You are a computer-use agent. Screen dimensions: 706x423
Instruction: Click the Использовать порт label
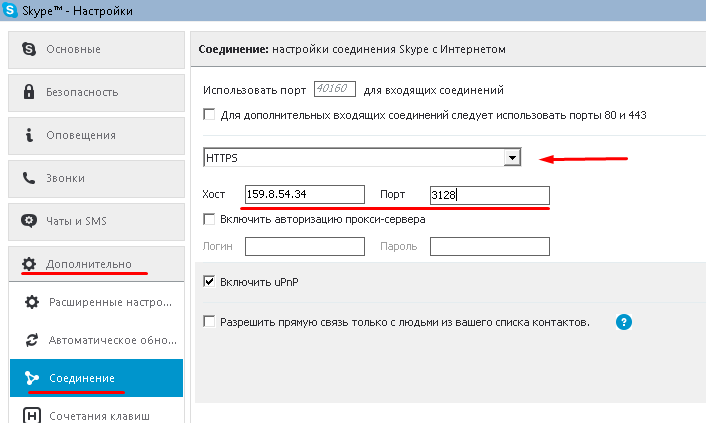click(x=254, y=90)
